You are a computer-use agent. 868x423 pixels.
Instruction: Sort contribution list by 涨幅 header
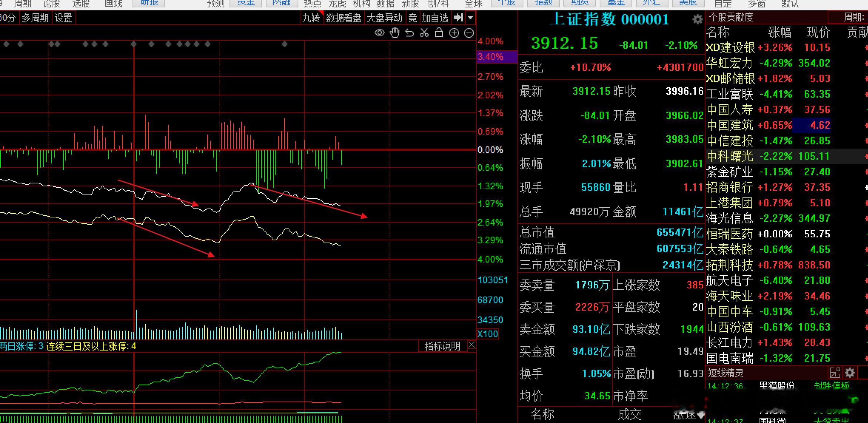779,32
